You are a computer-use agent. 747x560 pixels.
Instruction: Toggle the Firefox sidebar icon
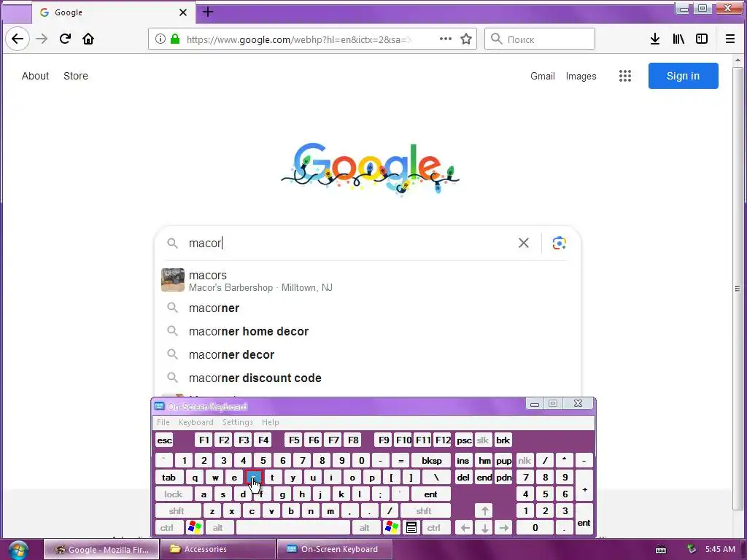702,39
